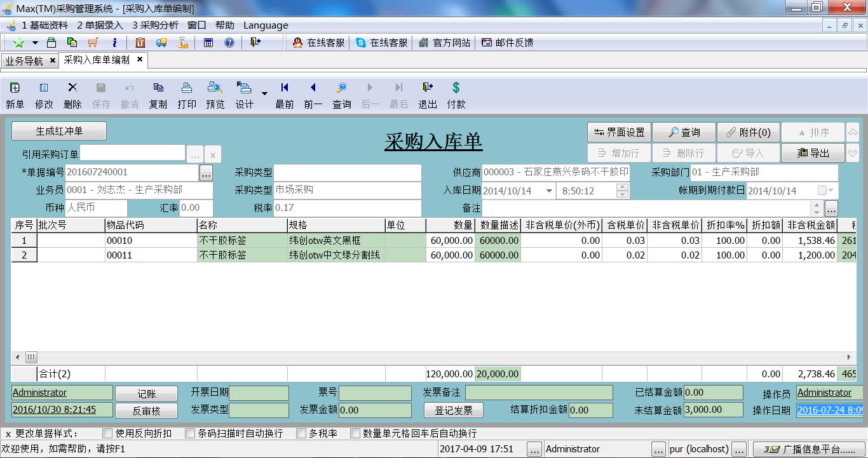Open the dropdown arrow beside the star icon

35,43
